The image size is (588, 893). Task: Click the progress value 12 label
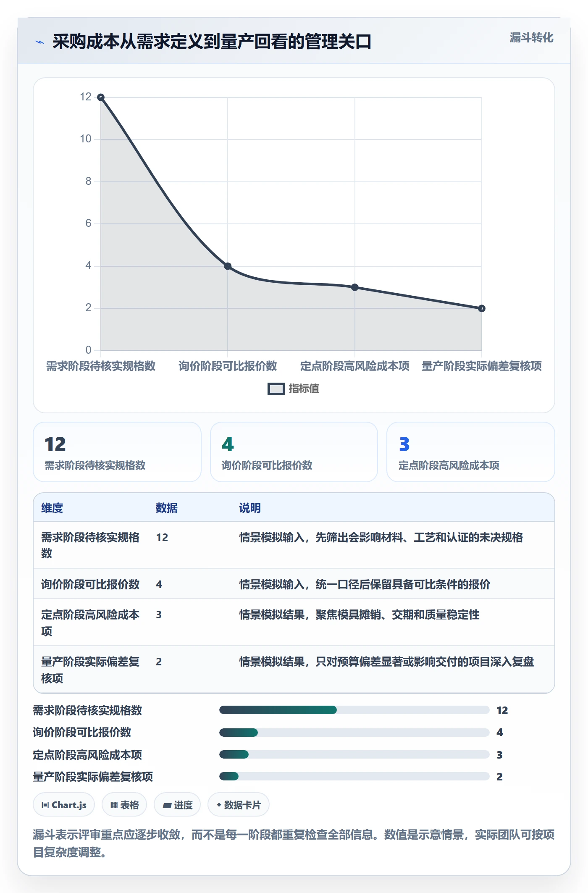(502, 710)
